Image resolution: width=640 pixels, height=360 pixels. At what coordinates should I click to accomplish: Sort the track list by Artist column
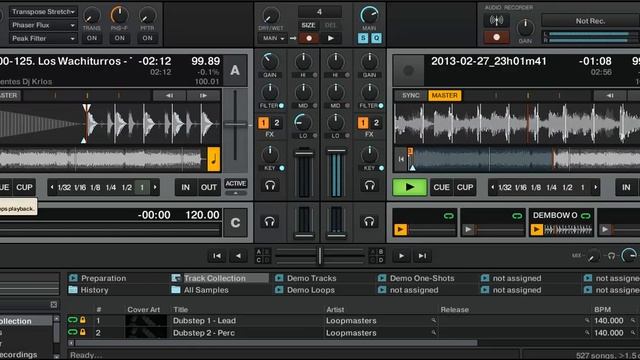(335, 310)
